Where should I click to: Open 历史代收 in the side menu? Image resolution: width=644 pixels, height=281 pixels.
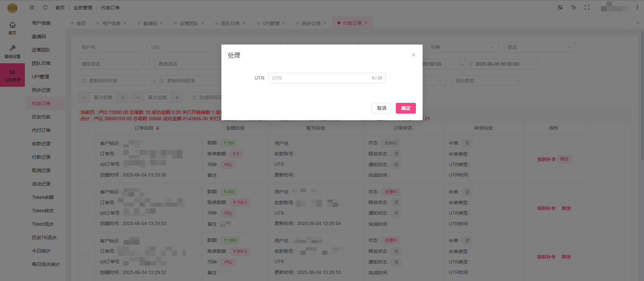pyautogui.click(x=41, y=117)
